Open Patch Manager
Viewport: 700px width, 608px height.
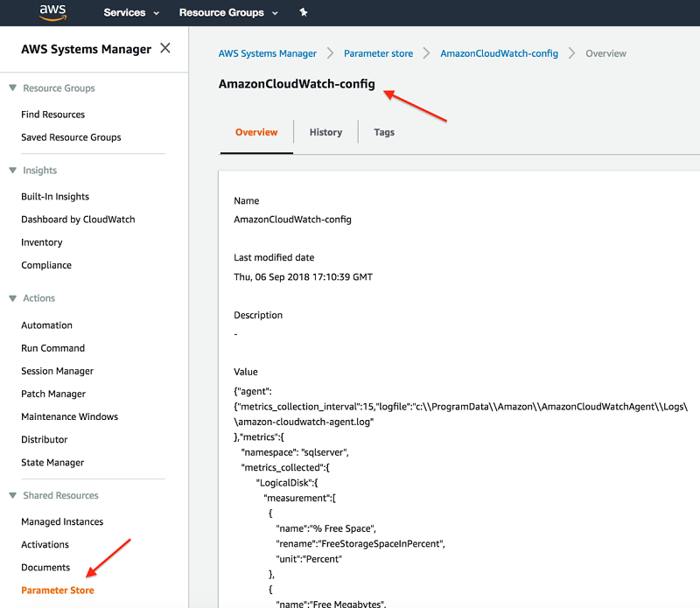(x=53, y=394)
